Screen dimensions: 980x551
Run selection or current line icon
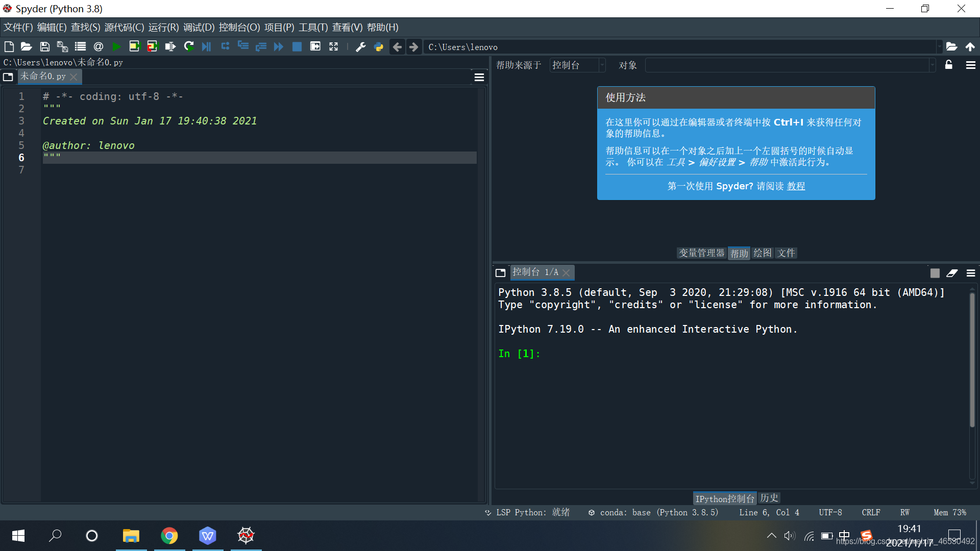pyautogui.click(x=170, y=46)
